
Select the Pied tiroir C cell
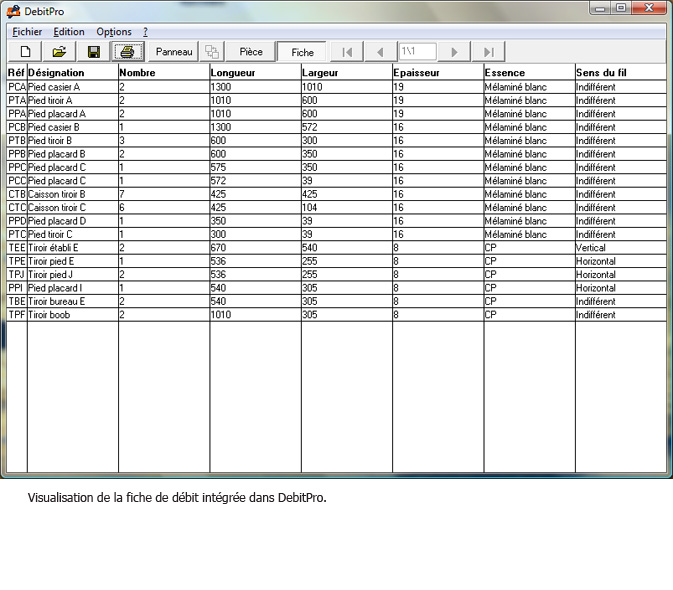click(x=73, y=234)
